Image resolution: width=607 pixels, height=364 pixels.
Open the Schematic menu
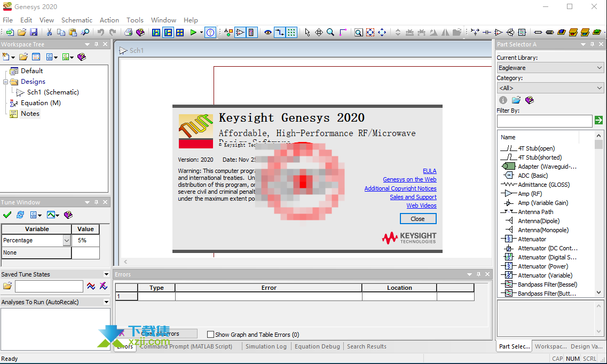tap(77, 20)
